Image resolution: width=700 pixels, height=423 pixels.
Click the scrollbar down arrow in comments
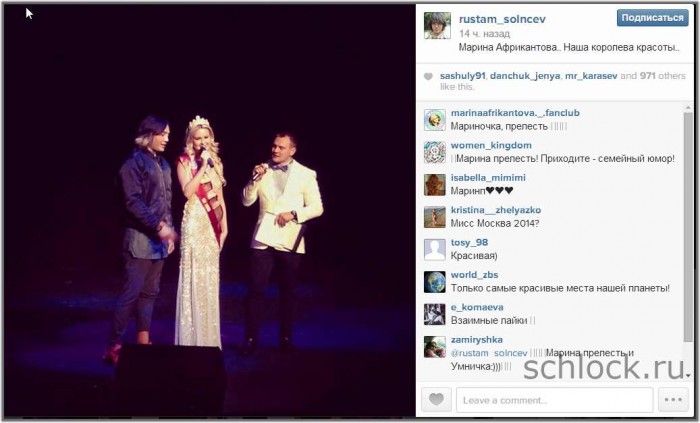pyautogui.click(x=688, y=375)
